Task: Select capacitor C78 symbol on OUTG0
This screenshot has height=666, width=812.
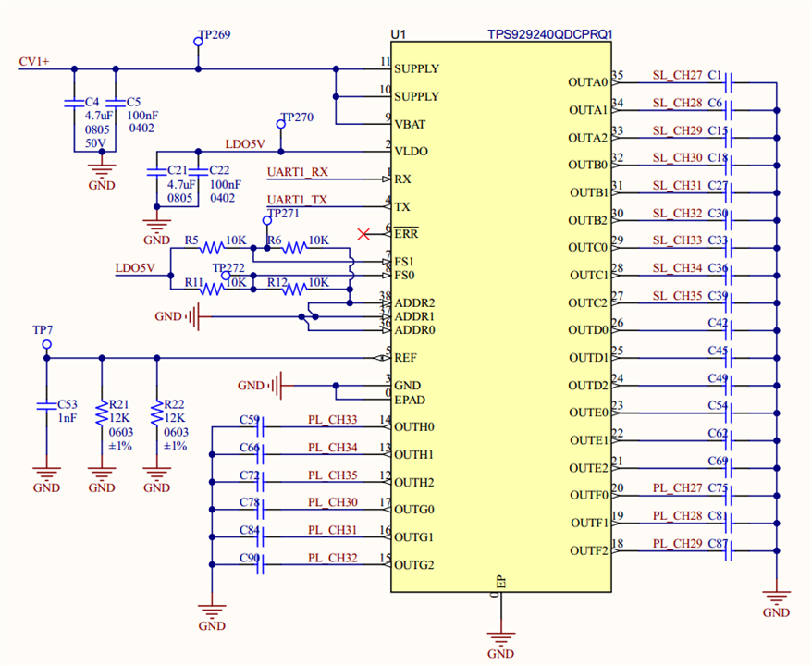Action: [261, 510]
